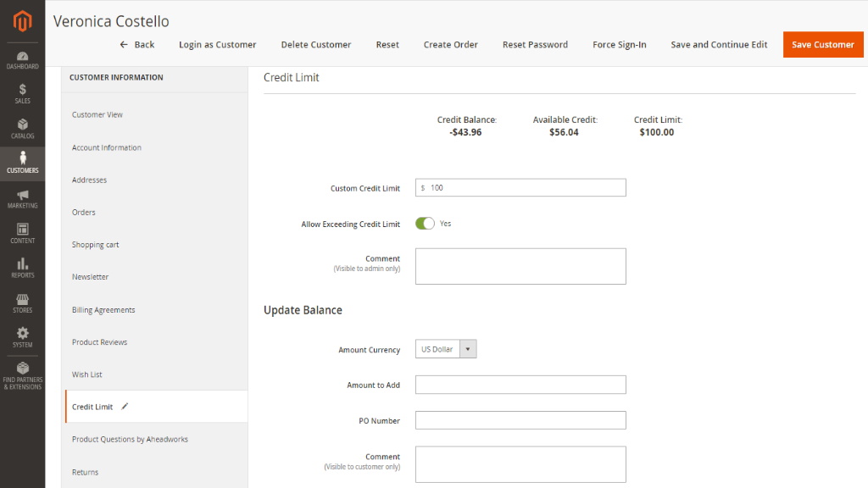
Task: Open the Shopping cart tab
Action: (95, 245)
